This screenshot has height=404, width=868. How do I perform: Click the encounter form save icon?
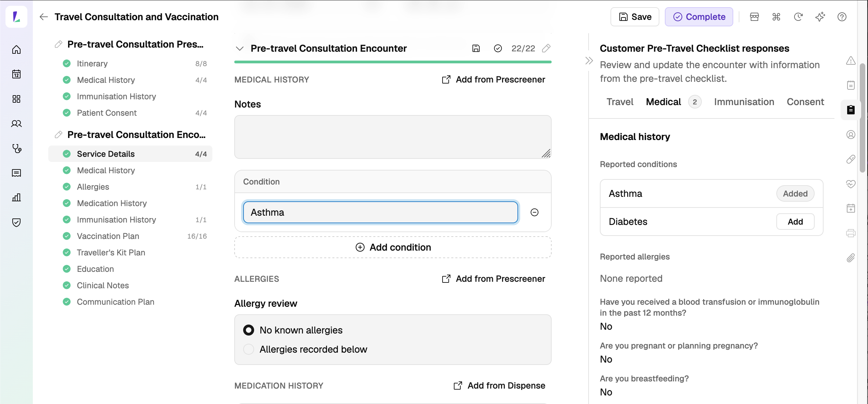click(x=476, y=48)
